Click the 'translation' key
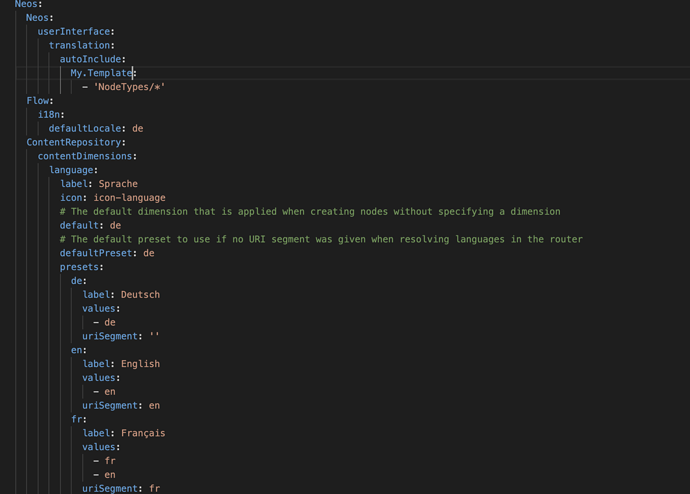 [x=79, y=45]
